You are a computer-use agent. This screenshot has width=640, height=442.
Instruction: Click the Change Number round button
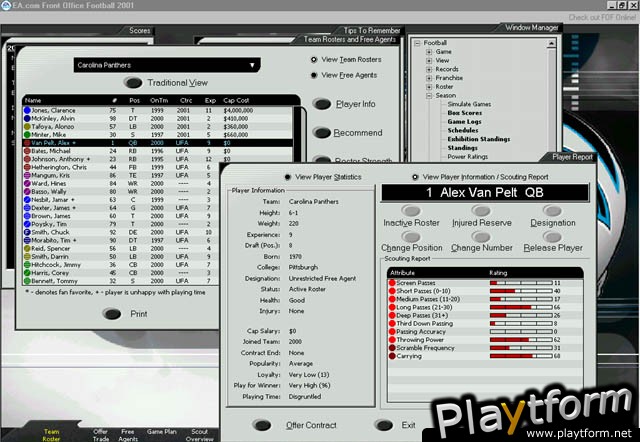click(481, 237)
